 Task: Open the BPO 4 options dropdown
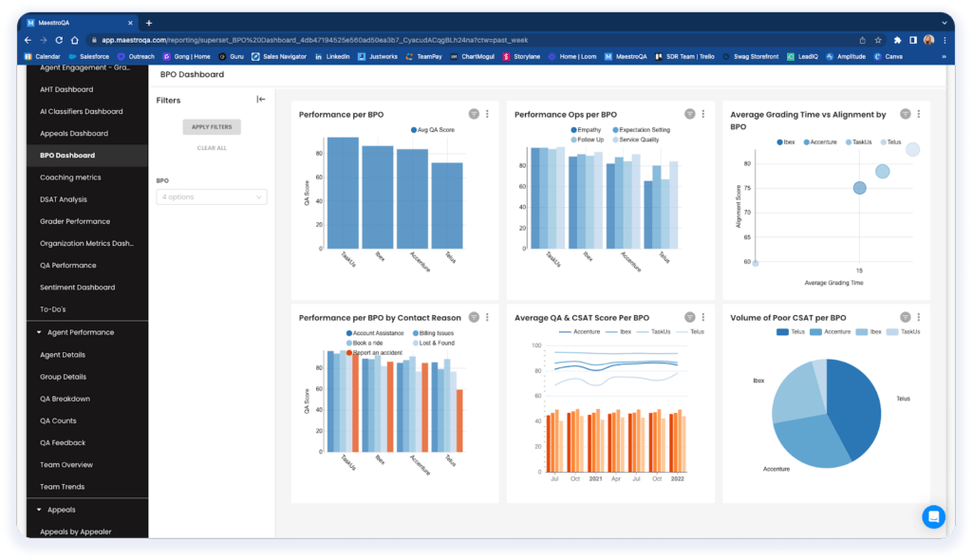211,196
